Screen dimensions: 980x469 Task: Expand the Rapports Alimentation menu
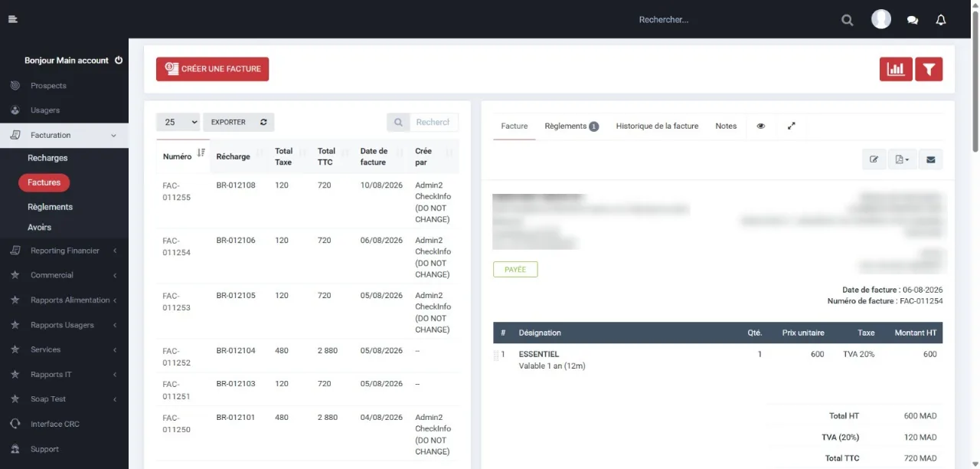click(64, 300)
